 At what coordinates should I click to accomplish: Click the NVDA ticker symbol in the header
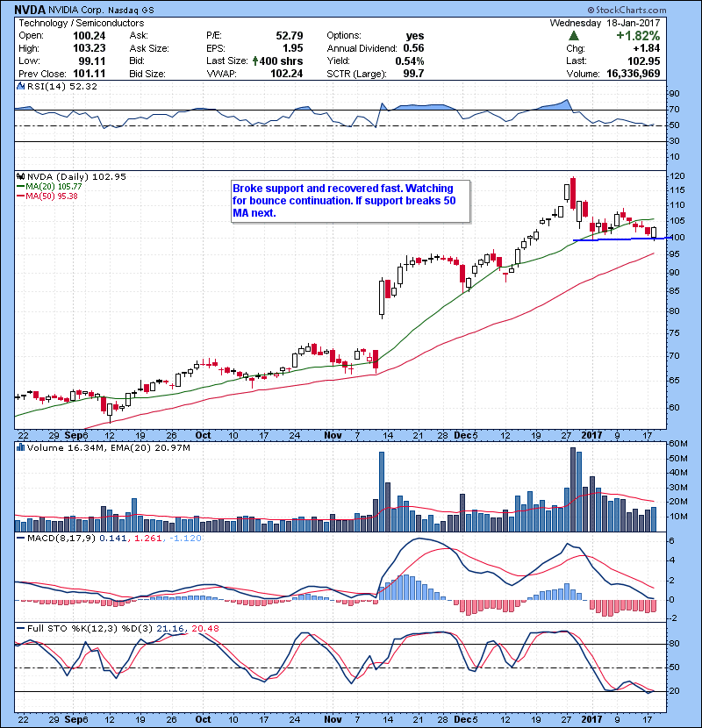(30, 10)
